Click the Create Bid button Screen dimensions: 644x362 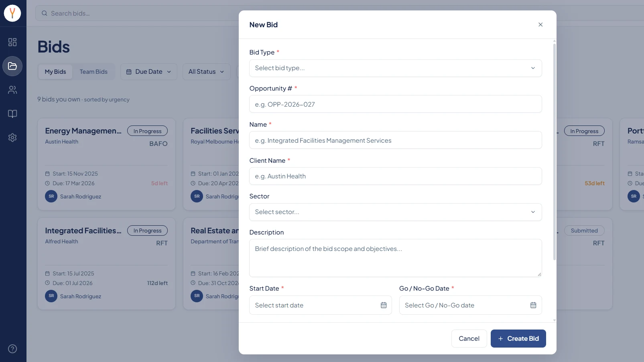click(518, 338)
